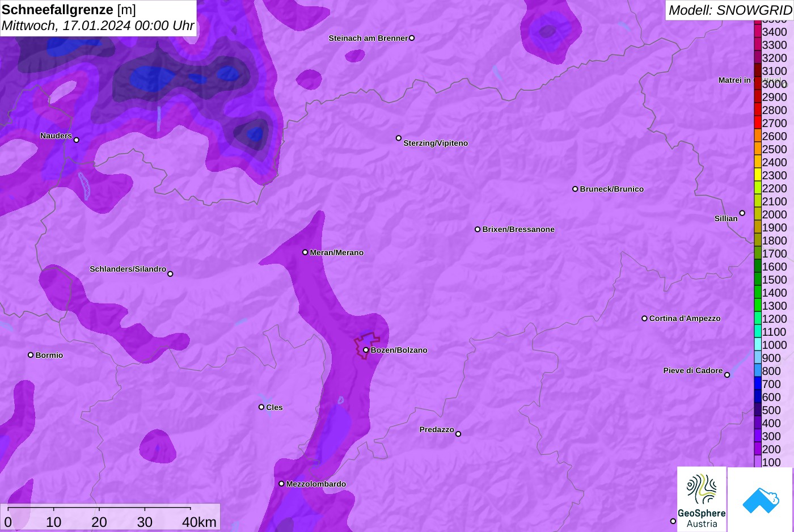This screenshot has height=532, width=794.
Task: Click the Sillian marker dot
Action: pos(742,213)
